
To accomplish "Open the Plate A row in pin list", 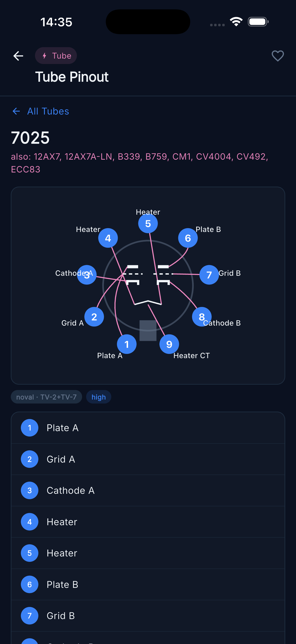I will tap(148, 428).
